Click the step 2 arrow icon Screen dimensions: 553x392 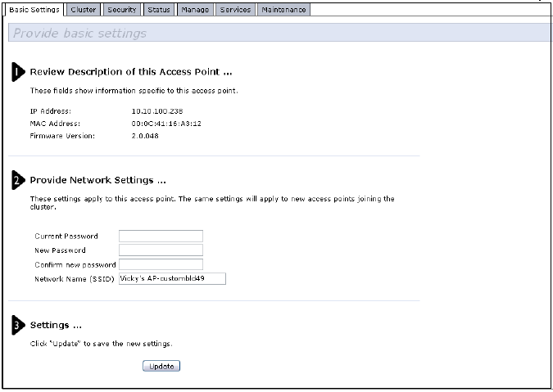(x=18, y=180)
